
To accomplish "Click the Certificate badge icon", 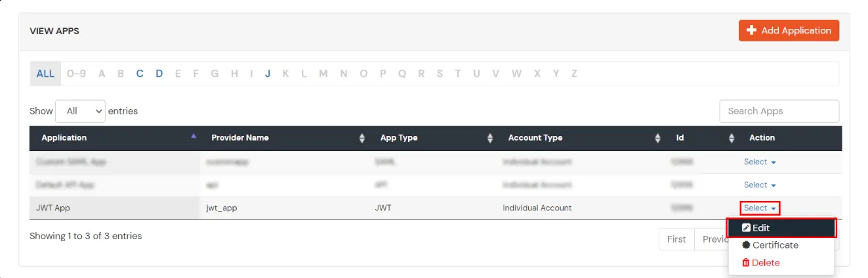I will [x=746, y=245].
